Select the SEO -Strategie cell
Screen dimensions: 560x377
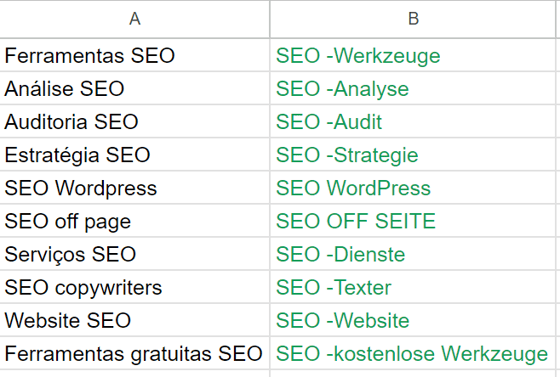[413, 154]
